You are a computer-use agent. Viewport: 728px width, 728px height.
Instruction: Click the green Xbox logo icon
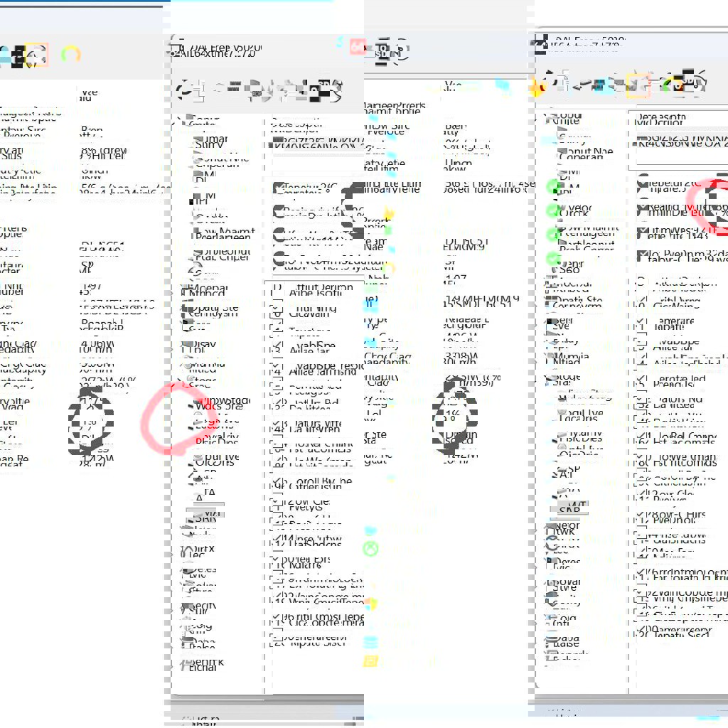(x=370, y=549)
